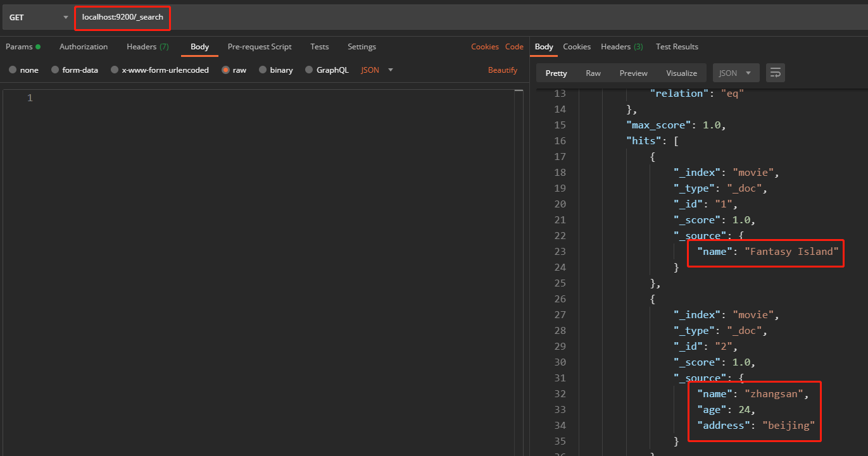The height and width of the screenshot is (456, 868).
Task: Switch to the Authorization tab
Action: point(84,47)
